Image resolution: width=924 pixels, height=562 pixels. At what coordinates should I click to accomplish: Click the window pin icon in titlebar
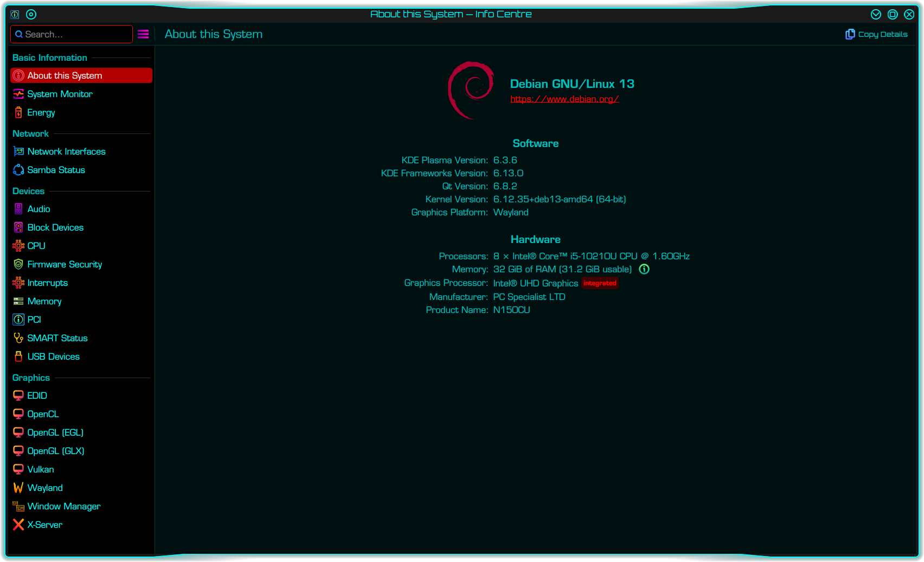click(x=31, y=14)
